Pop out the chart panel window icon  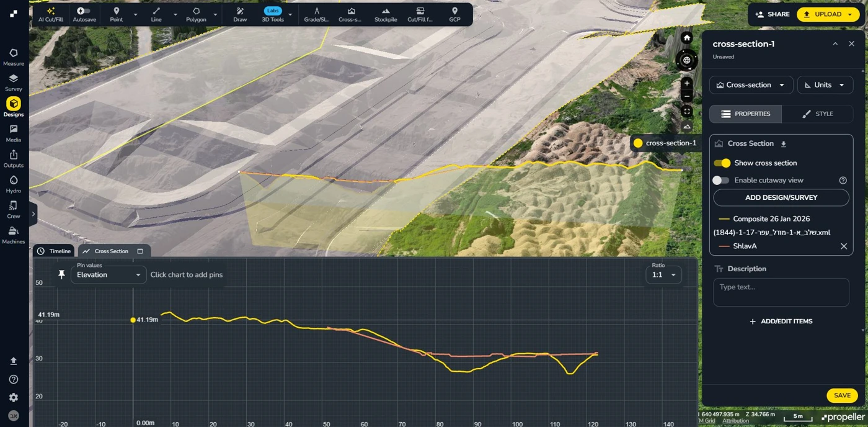[x=140, y=251]
